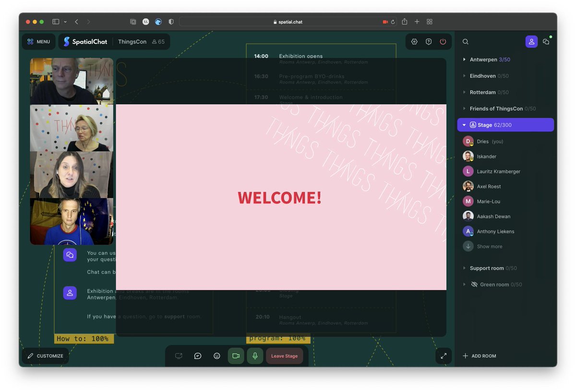Click Safari sidebar toggle icon

point(56,22)
